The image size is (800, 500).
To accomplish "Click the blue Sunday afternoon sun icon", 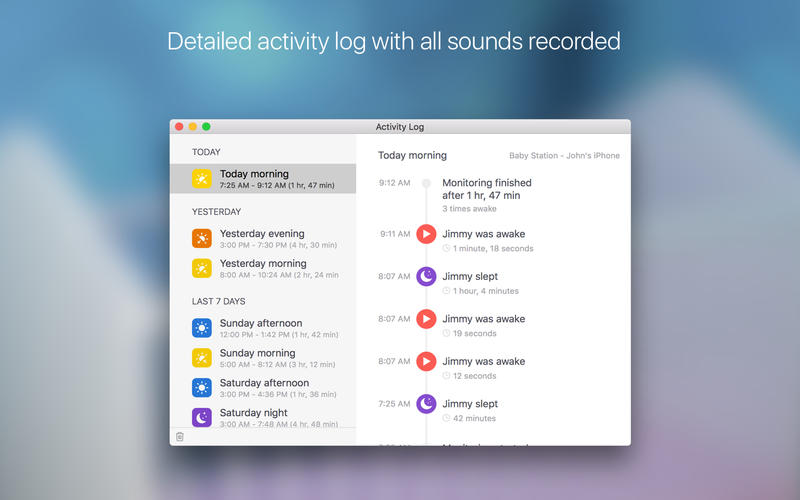I will [202, 328].
